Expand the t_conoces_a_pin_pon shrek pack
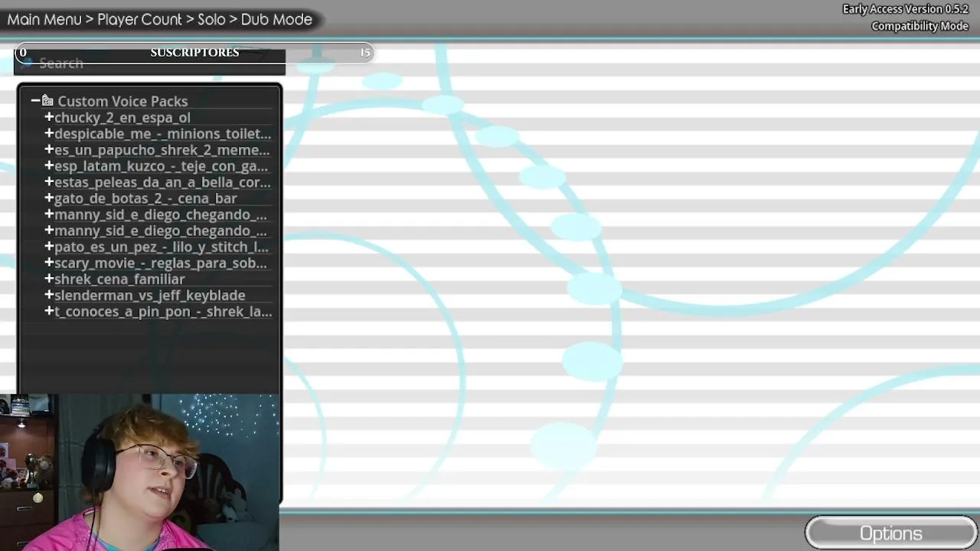This screenshot has width=980, height=551. click(x=49, y=311)
